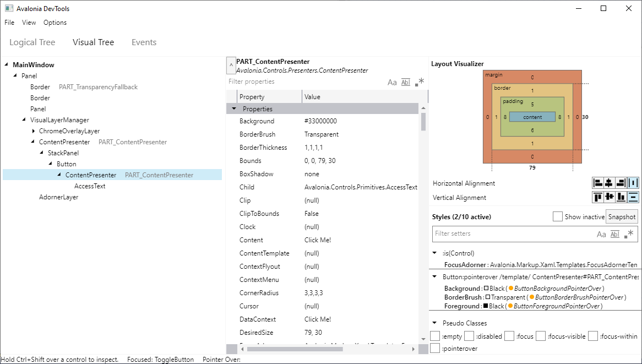This screenshot has height=364, width=642.
Task: Toggle the :disabled pseudo class checkbox
Action: tap(469, 336)
